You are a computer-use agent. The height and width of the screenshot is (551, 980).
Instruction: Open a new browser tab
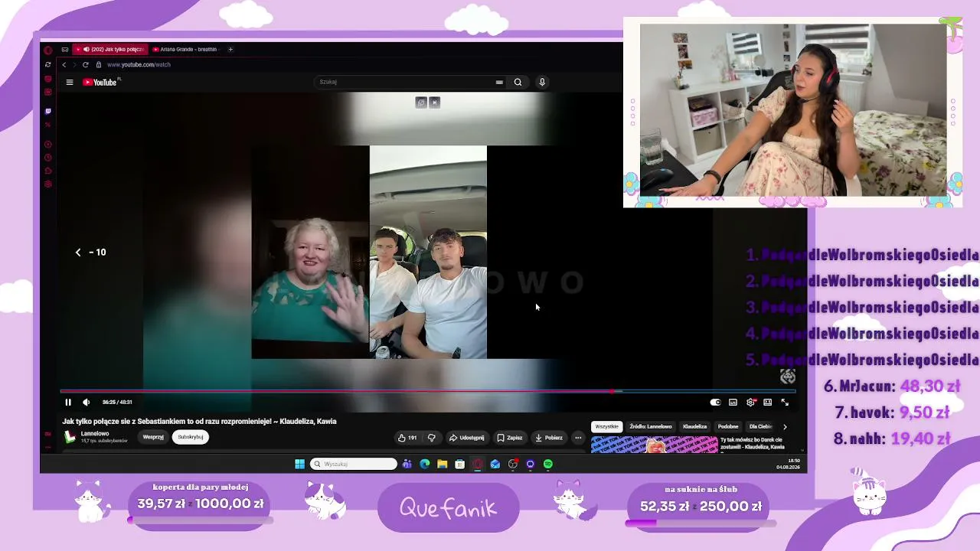coord(230,49)
